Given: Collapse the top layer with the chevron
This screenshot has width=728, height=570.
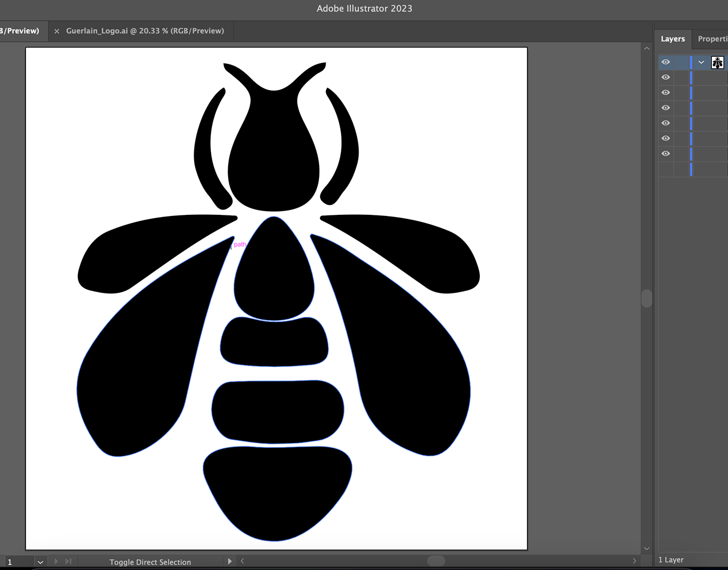Looking at the screenshot, I should click(x=701, y=62).
